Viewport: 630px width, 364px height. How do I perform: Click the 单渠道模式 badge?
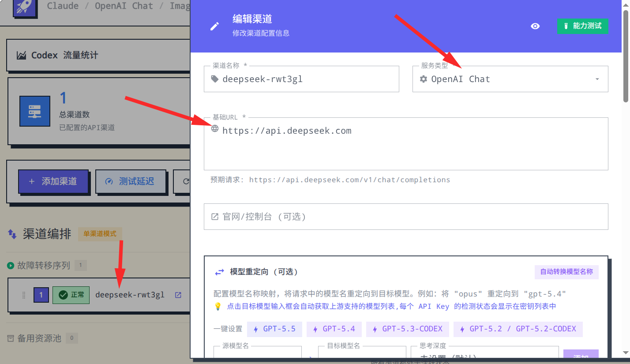pos(100,234)
